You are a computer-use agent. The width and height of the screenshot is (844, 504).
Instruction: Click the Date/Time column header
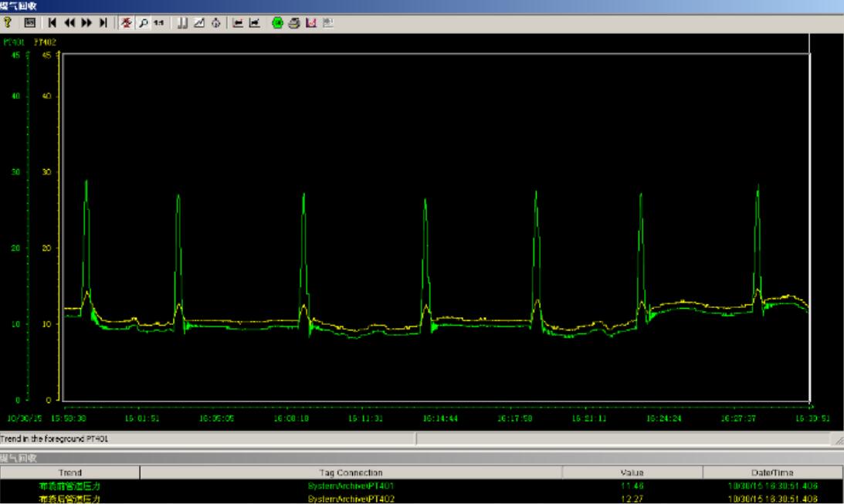click(x=773, y=472)
